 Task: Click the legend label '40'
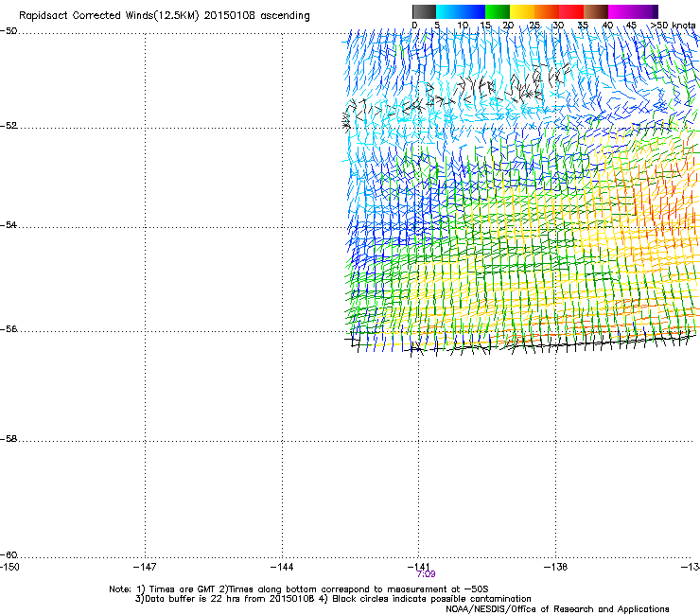[607, 26]
